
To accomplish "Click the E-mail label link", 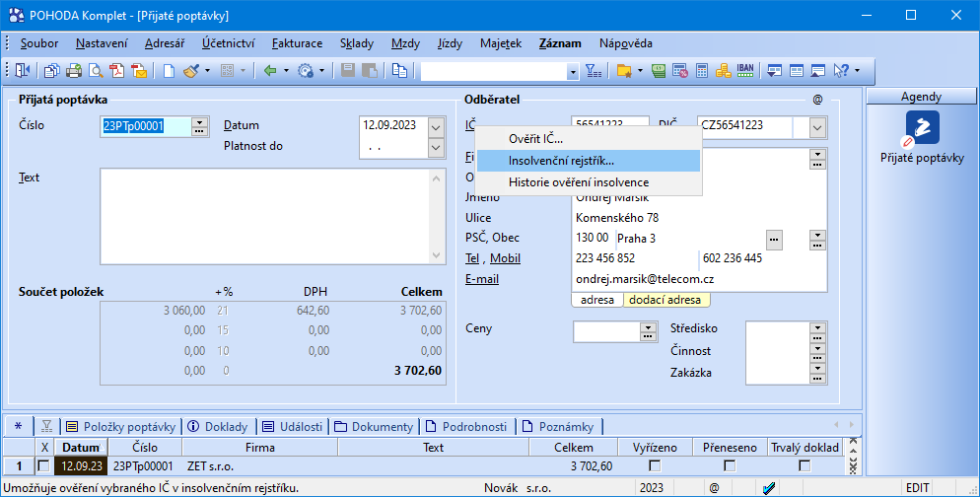I will (482, 279).
